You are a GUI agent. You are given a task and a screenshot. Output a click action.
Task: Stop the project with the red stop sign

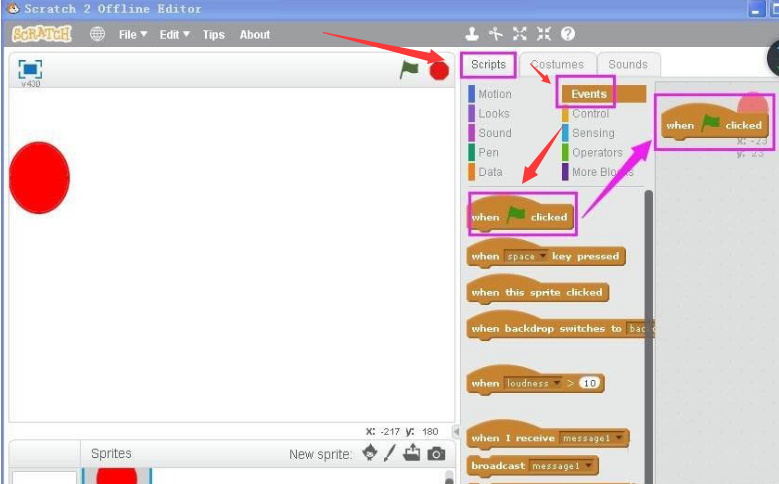pyautogui.click(x=439, y=71)
